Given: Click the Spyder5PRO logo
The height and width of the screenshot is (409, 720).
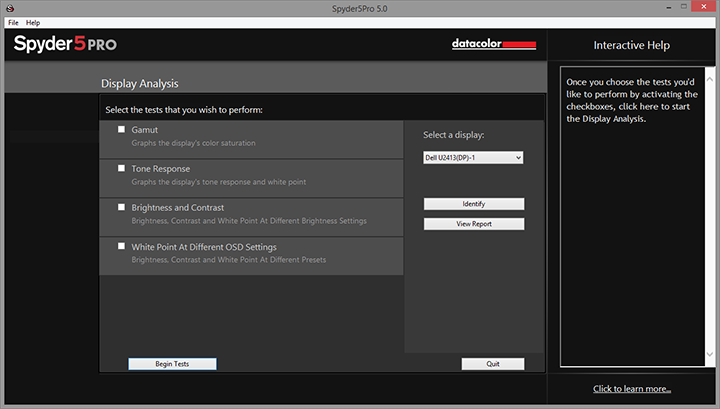Looking at the screenshot, I should pyautogui.click(x=66, y=45).
